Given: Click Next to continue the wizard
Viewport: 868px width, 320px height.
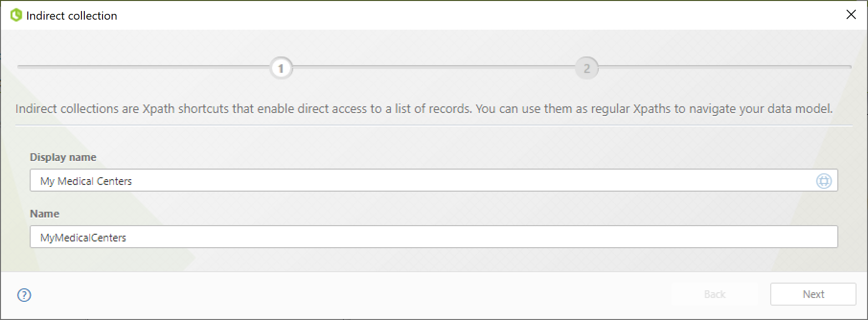Looking at the screenshot, I should pyautogui.click(x=813, y=294).
